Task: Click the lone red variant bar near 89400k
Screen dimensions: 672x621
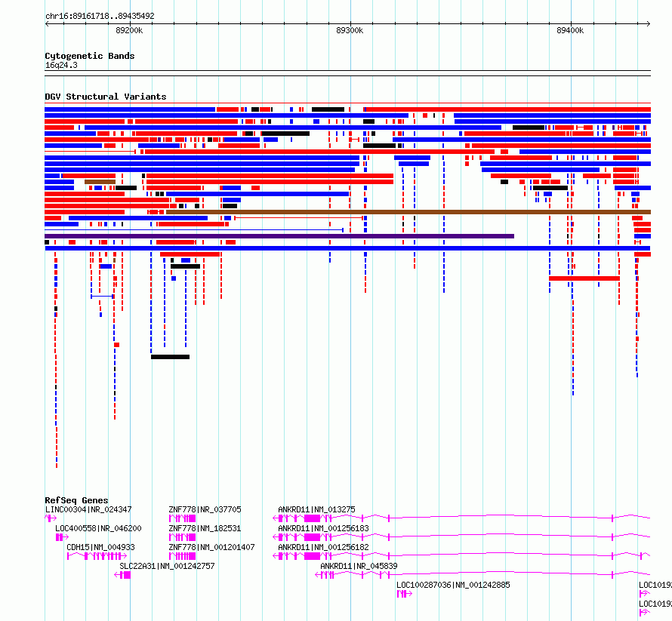Action: pos(584,278)
